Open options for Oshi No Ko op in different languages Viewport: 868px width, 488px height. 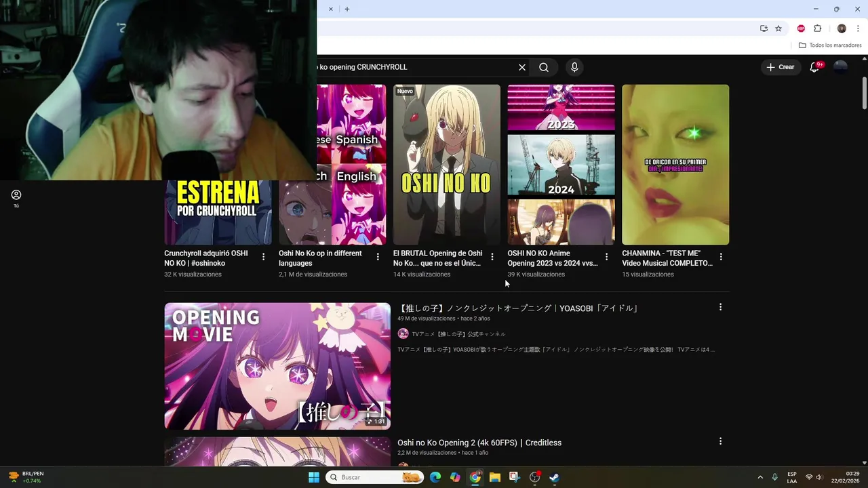click(x=378, y=257)
